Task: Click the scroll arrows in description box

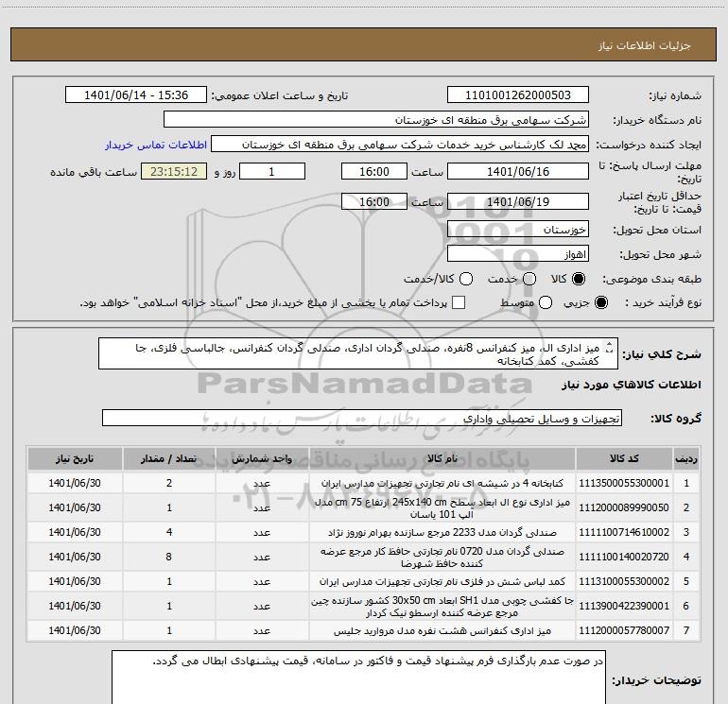Action: pyautogui.click(x=608, y=349)
